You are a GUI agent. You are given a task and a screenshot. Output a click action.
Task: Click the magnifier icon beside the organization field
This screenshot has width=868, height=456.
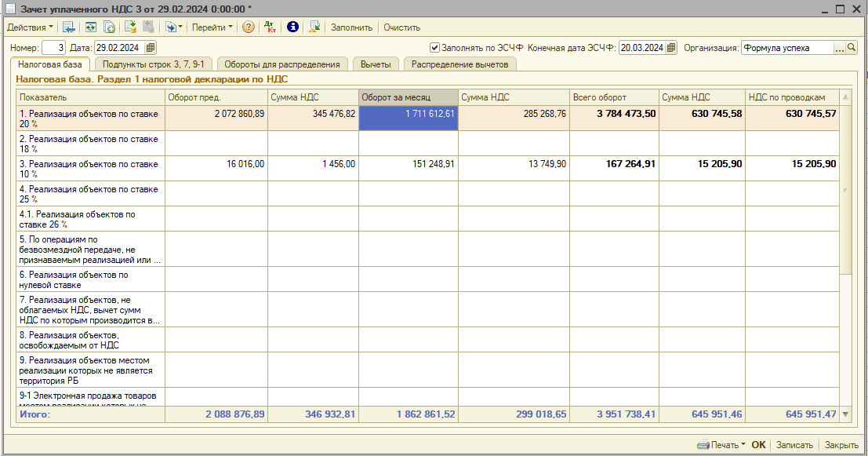[x=852, y=48]
